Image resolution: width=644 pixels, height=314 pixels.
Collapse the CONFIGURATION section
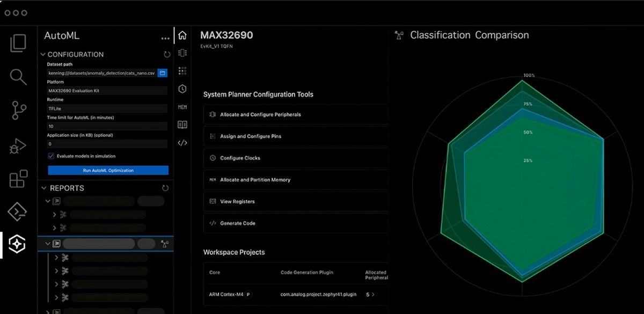pos(43,55)
